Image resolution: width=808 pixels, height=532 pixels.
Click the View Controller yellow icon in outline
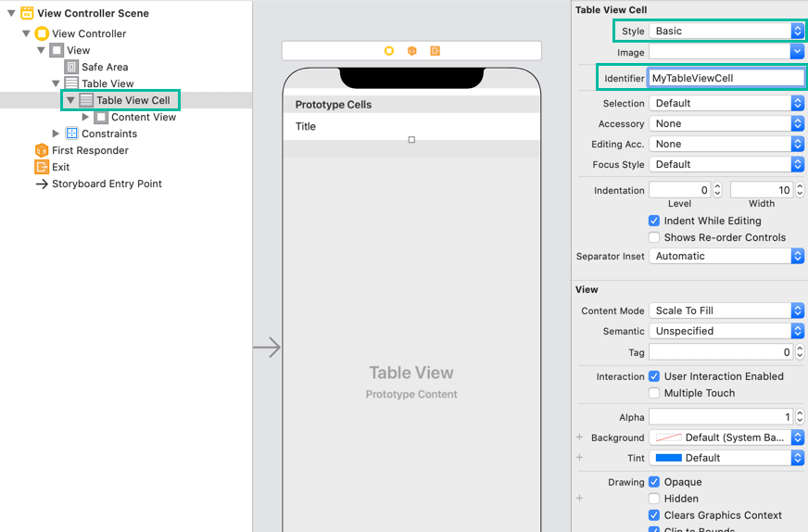(42, 33)
